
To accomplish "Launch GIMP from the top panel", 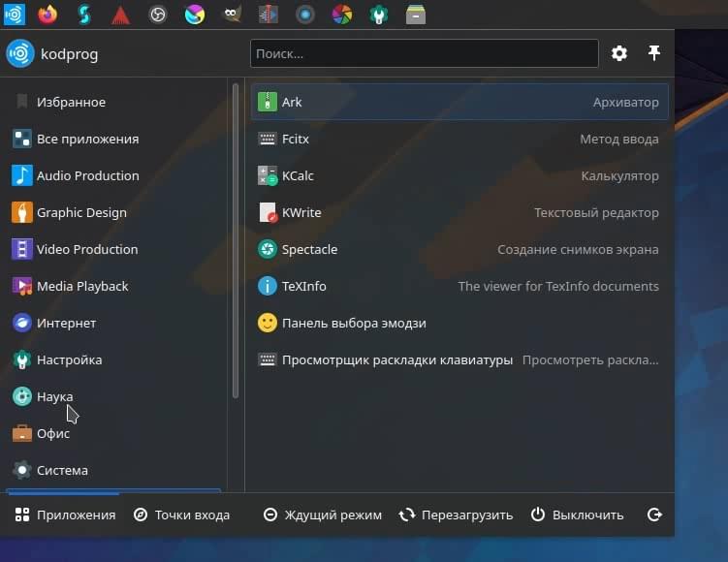I will coord(232,15).
